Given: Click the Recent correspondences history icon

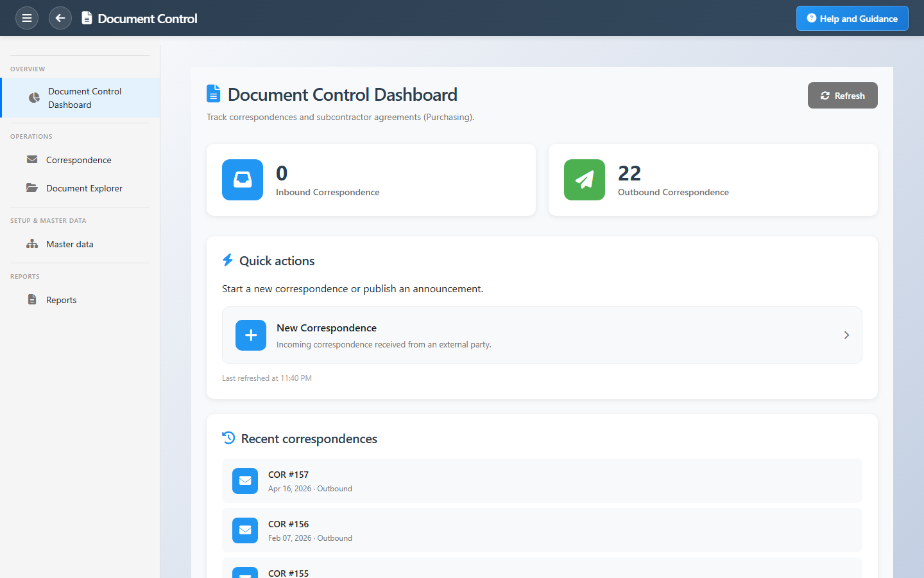Looking at the screenshot, I should 228,438.
